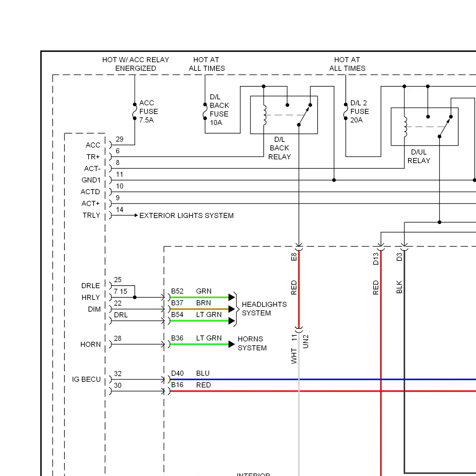Click the E8 connector label
Viewport: 476px width, 476px height.
coord(294,257)
